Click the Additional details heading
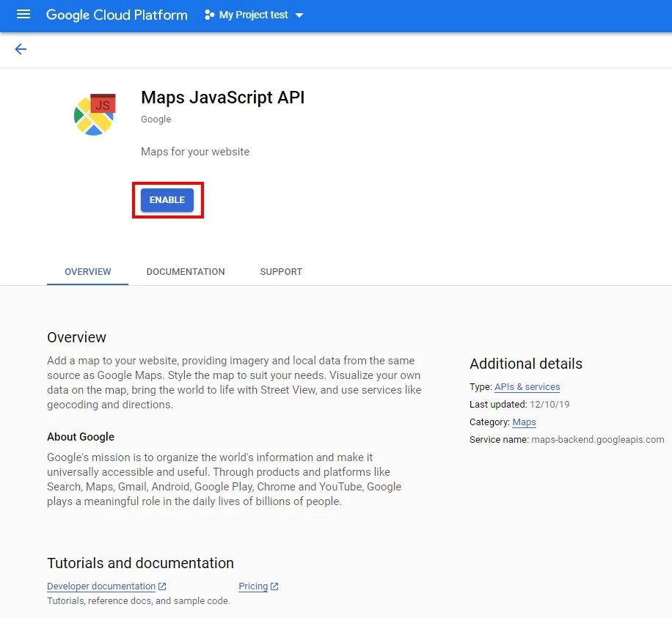 click(526, 364)
